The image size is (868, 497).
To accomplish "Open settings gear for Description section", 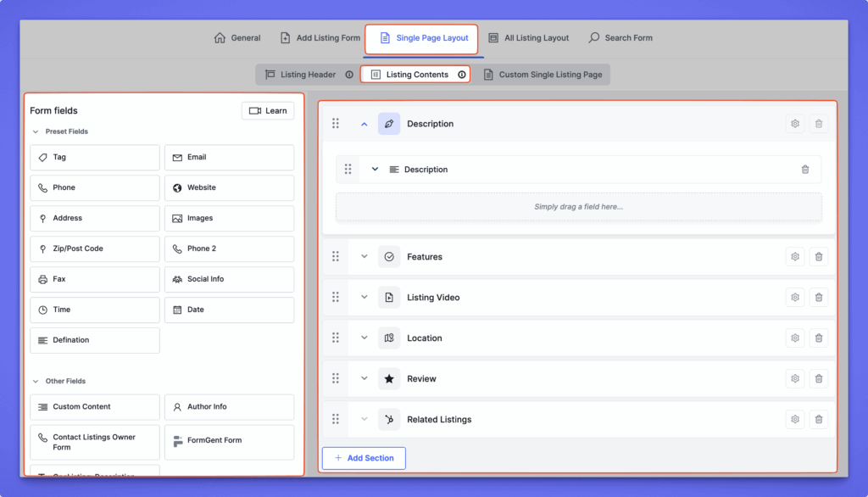I will 794,124.
